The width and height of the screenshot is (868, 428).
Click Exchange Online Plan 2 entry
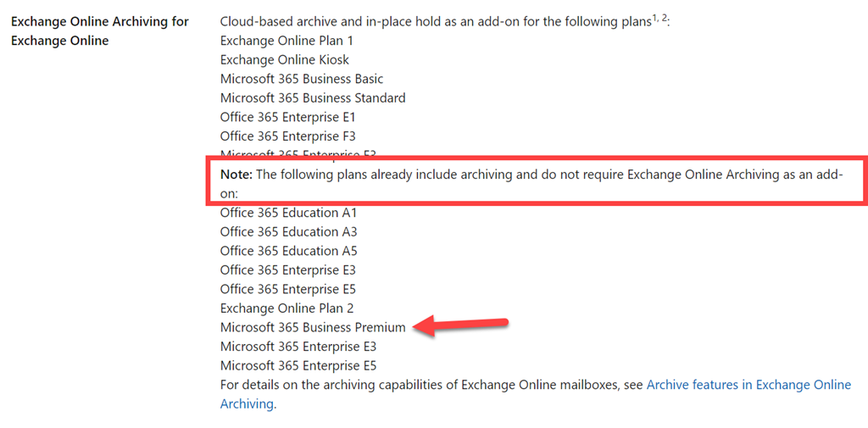pyautogui.click(x=287, y=308)
